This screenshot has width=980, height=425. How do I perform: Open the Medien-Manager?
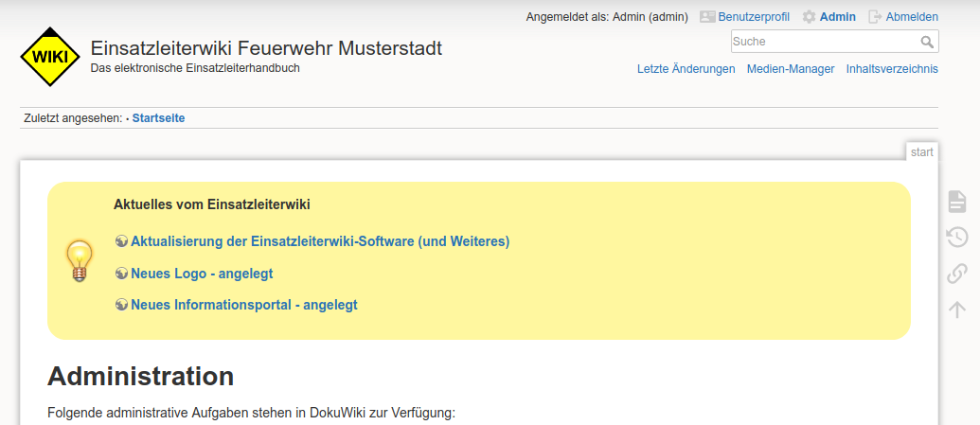(x=791, y=69)
